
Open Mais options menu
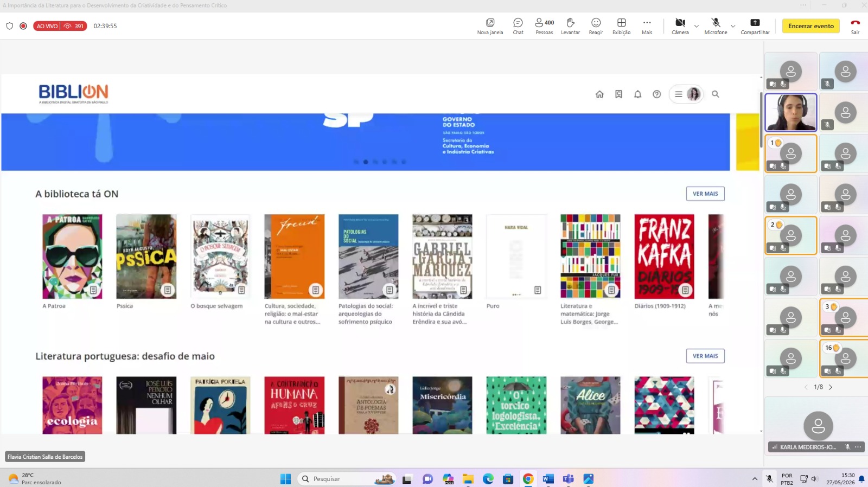[647, 26]
